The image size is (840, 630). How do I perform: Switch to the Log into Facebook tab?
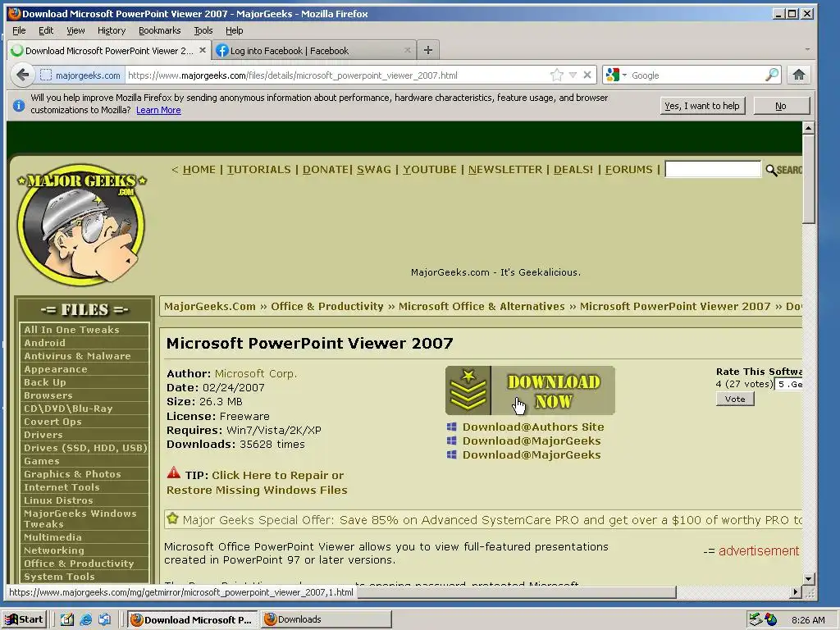point(314,50)
